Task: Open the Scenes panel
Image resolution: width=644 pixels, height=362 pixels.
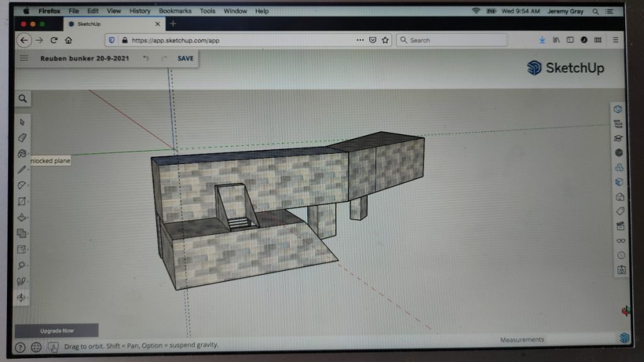Action: (x=620, y=226)
